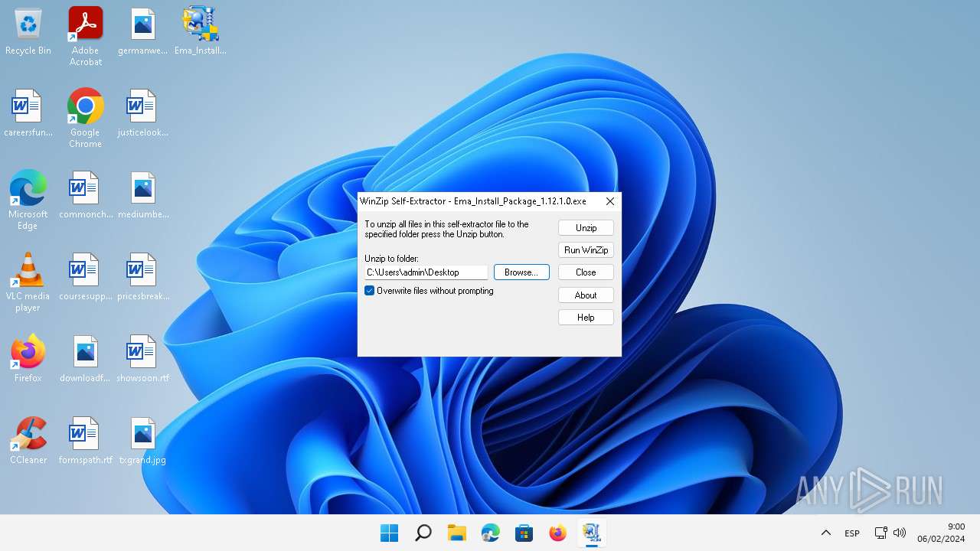980x551 pixels.
Task: Open File Explorer from the taskbar
Action: point(457,533)
